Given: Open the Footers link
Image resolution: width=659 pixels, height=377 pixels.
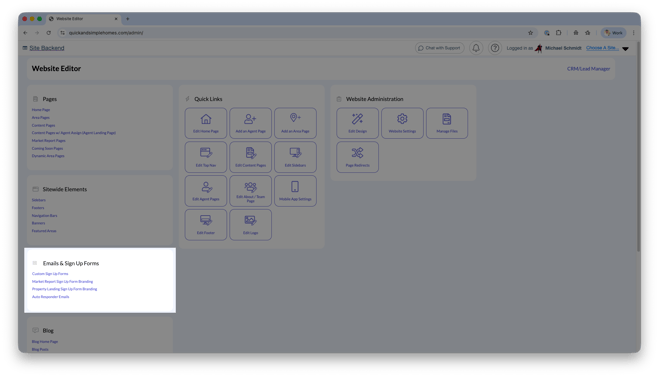Looking at the screenshot, I should pyautogui.click(x=38, y=208).
